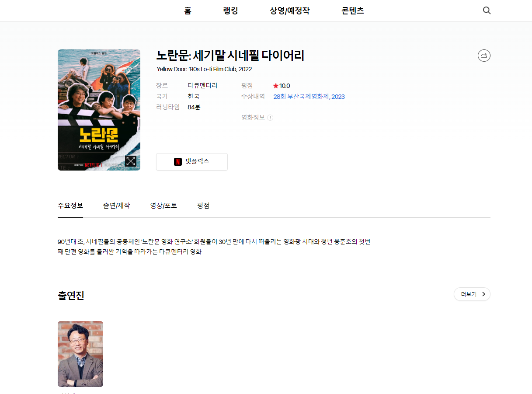Select the 주요정보 tab
Screen dimensions: 532x394
[70, 206]
